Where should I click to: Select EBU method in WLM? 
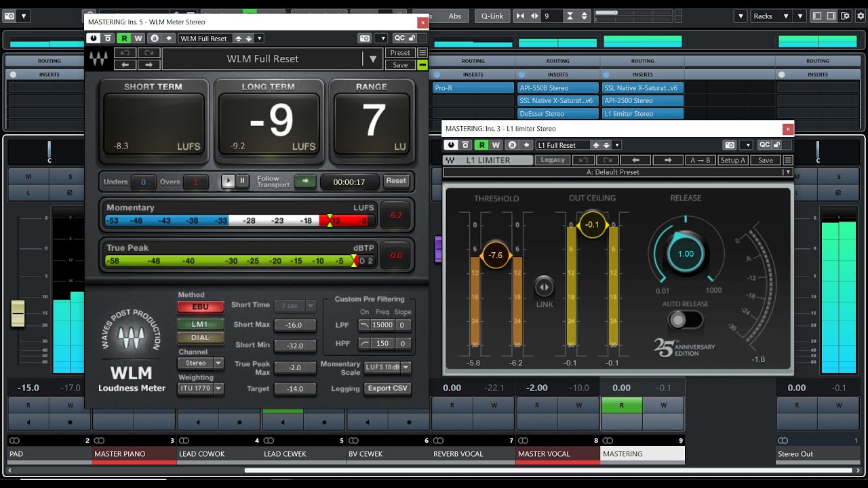pos(200,306)
